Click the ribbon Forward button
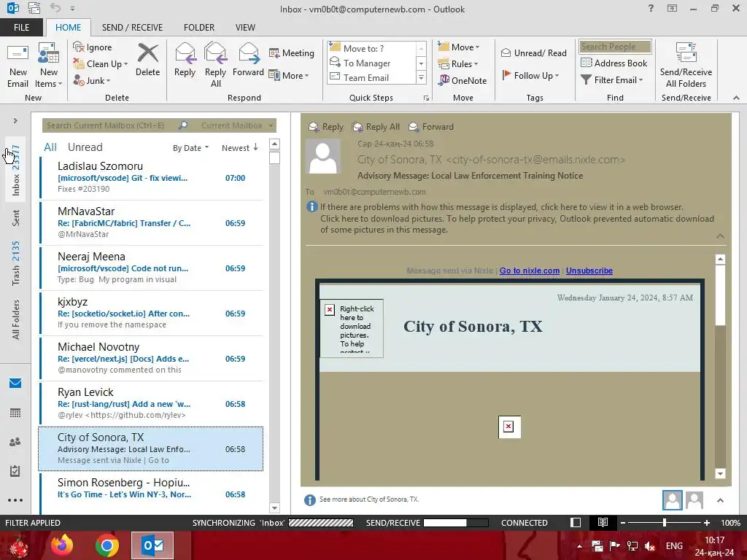The width and height of the screenshot is (747, 560). [248, 60]
